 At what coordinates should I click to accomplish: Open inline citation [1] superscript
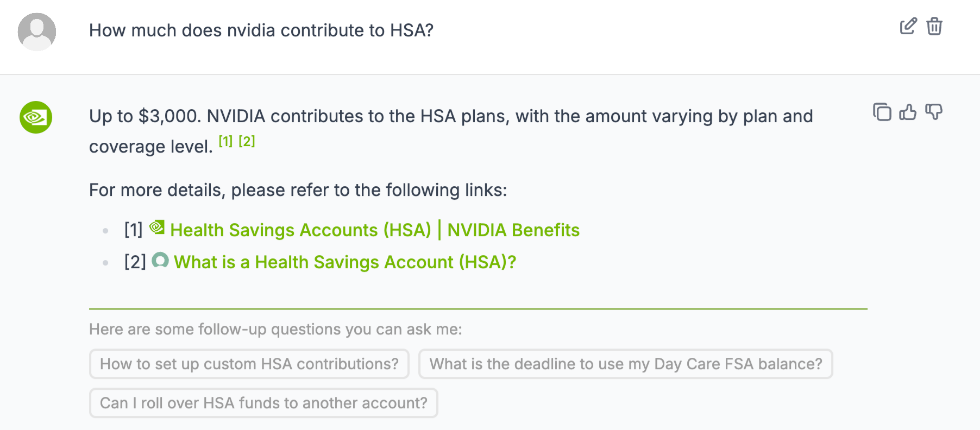point(225,141)
